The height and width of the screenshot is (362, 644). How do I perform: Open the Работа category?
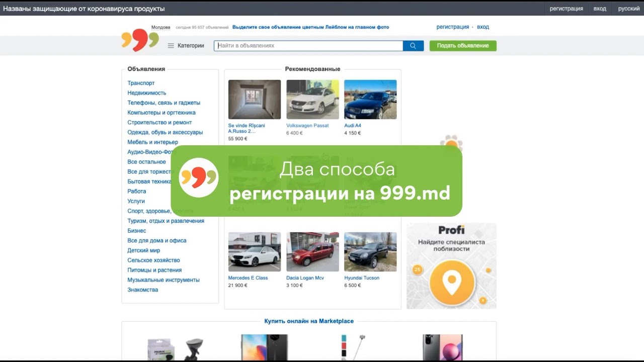coord(137,191)
